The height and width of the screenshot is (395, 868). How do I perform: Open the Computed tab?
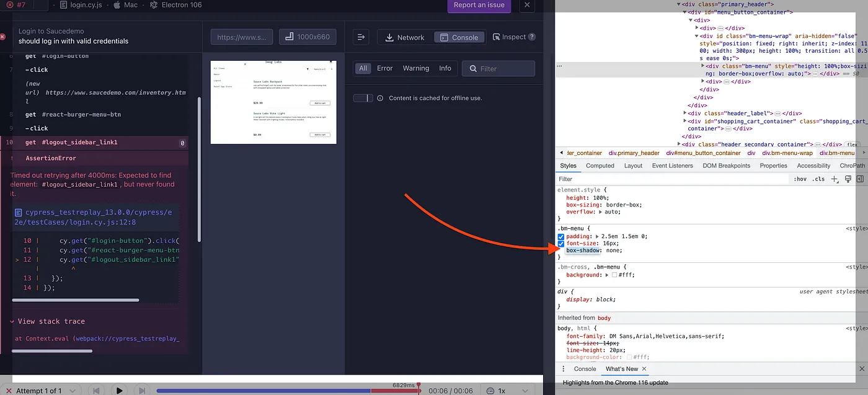click(600, 166)
